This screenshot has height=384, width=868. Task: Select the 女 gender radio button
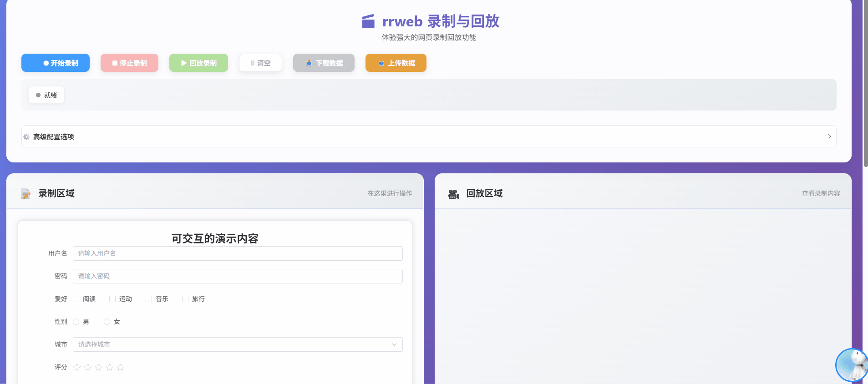coord(107,322)
